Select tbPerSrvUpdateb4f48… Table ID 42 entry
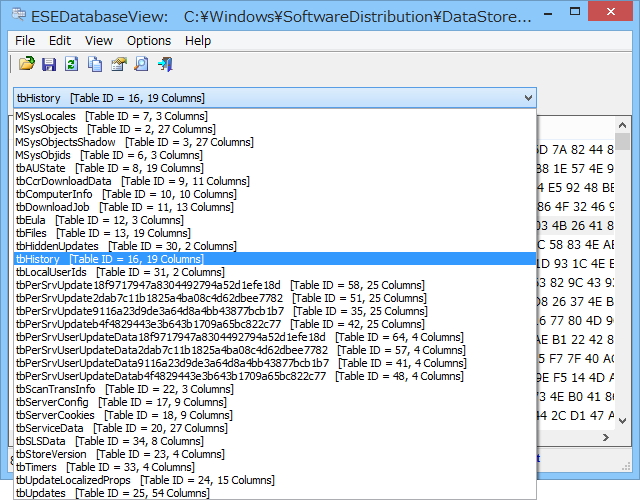 [x=275, y=324]
